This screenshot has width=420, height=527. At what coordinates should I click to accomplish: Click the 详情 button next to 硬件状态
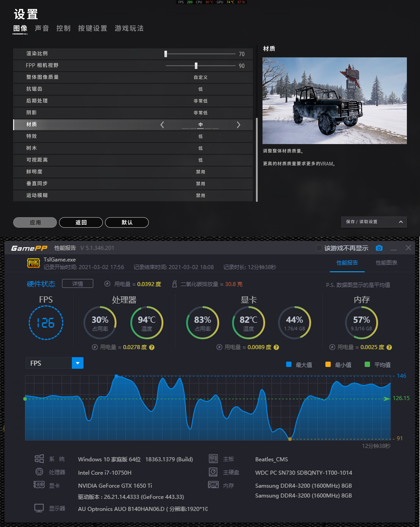(x=77, y=284)
